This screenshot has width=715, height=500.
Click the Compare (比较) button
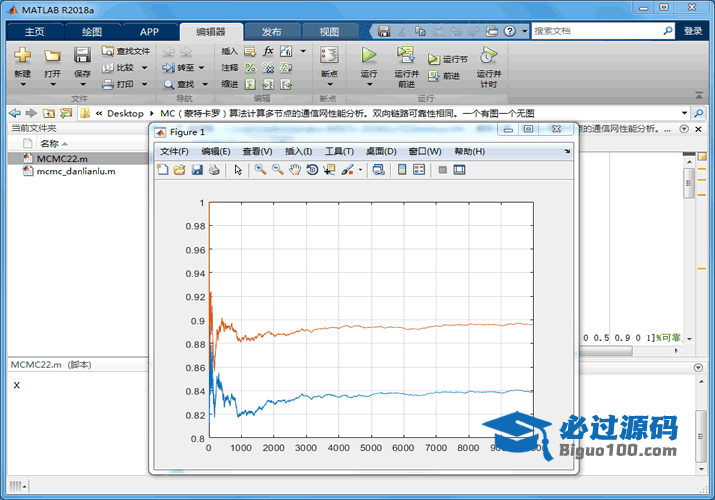[118, 67]
